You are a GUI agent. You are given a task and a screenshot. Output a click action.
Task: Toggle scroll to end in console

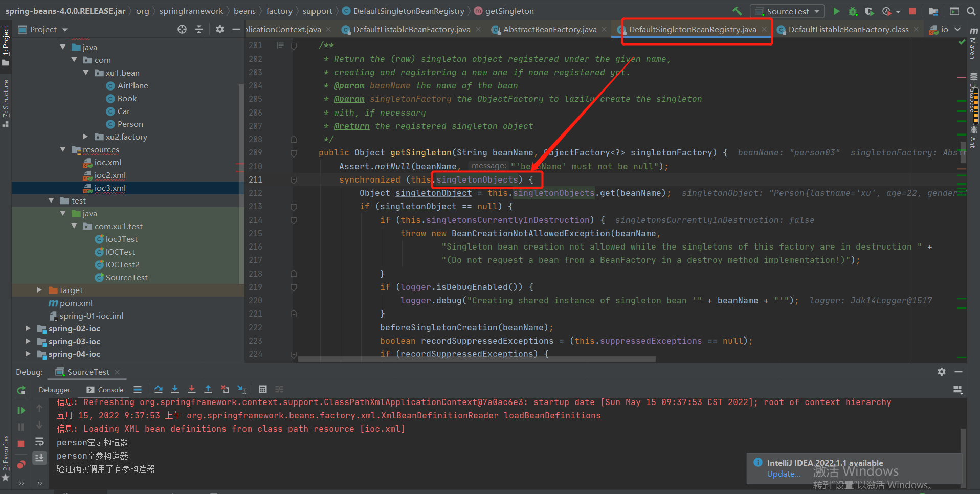click(x=39, y=458)
